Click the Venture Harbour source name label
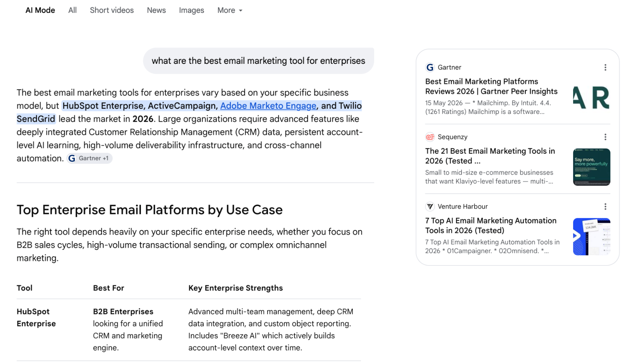Viewport: 626px width, 364px height. coord(463,206)
